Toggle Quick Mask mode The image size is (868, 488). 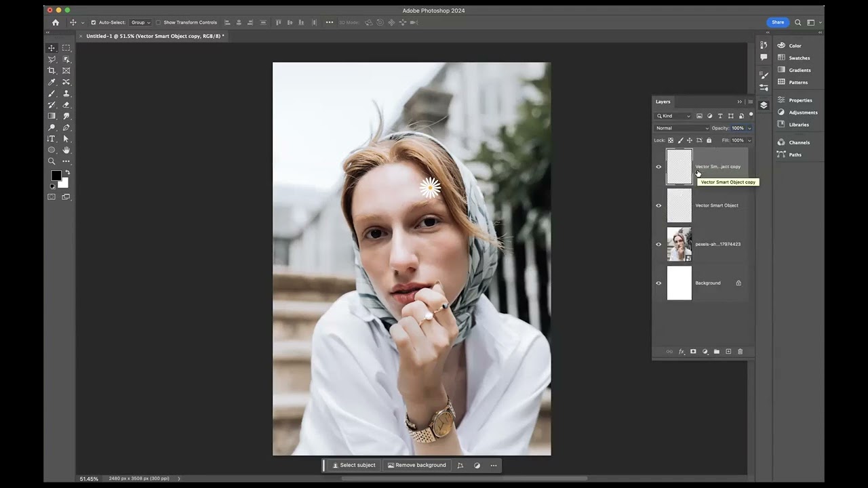(x=52, y=197)
